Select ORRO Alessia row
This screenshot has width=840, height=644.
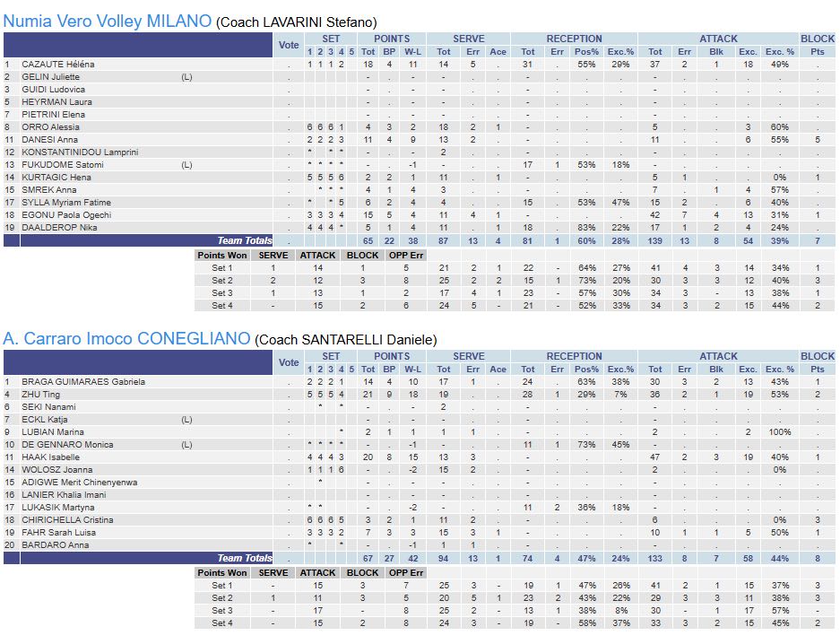point(420,127)
